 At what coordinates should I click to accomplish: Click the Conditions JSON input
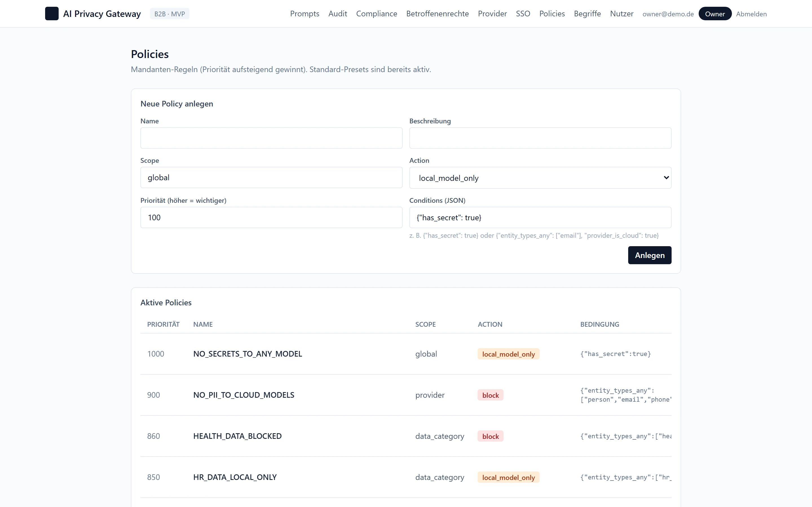point(540,217)
